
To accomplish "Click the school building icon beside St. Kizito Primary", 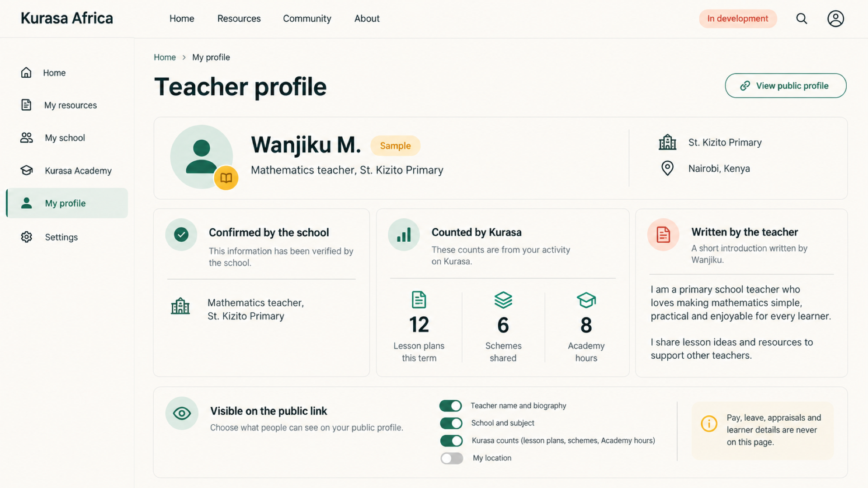I will pyautogui.click(x=667, y=142).
